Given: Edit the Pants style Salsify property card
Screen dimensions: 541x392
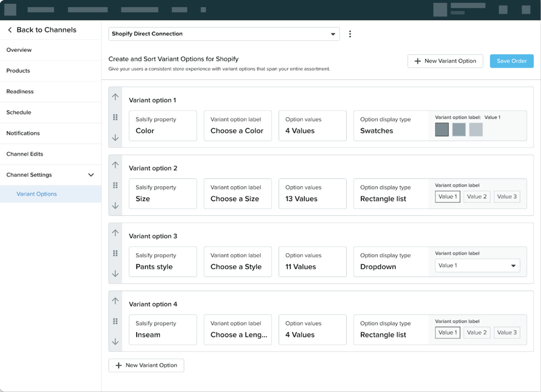Looking at the screenshot, I should tap(163, 262).
